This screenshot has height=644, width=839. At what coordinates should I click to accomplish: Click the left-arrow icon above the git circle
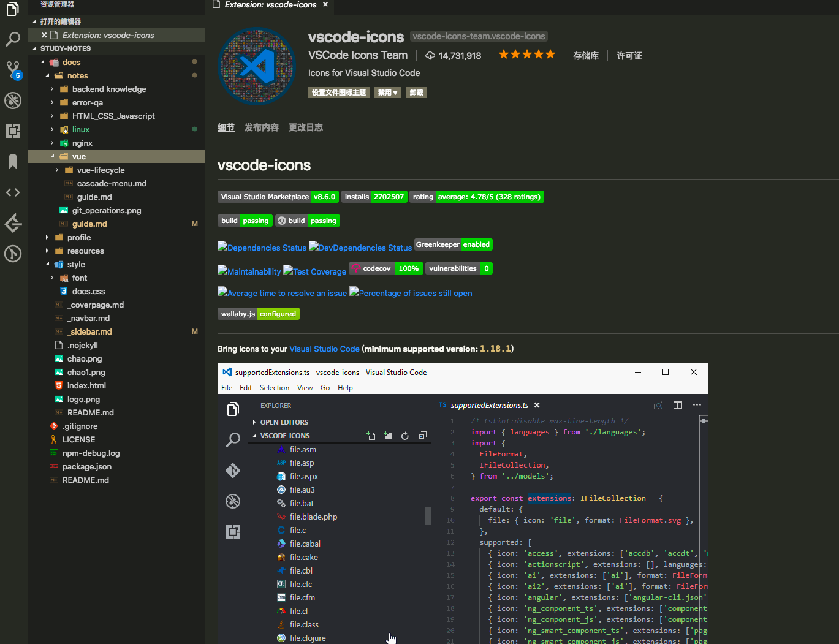tap(13, 223)
